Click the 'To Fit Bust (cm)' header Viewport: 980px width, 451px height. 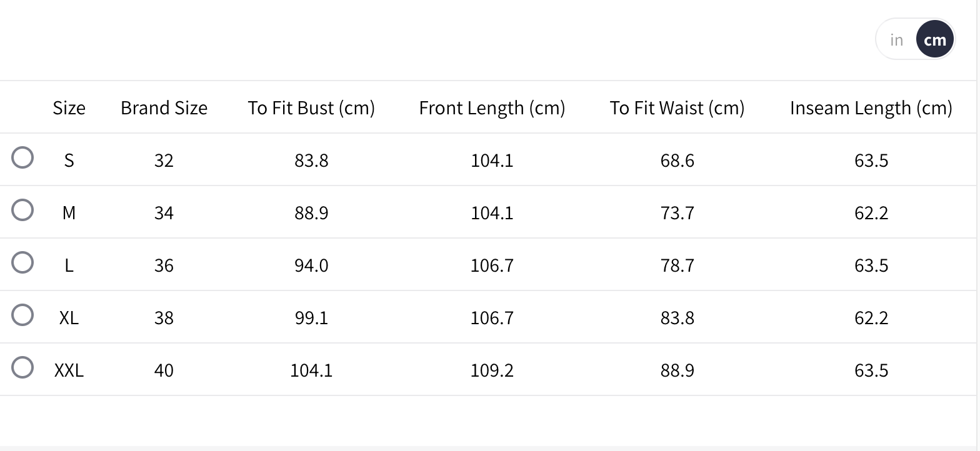coord(311,108)
